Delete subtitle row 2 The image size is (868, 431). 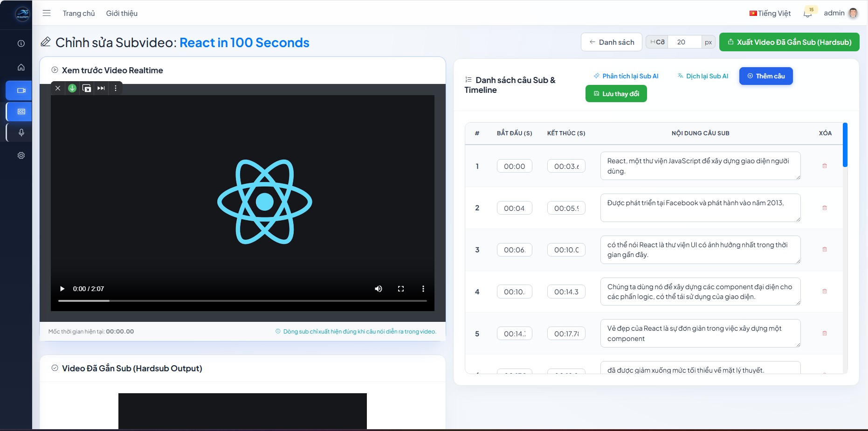[x=825, y=208]
